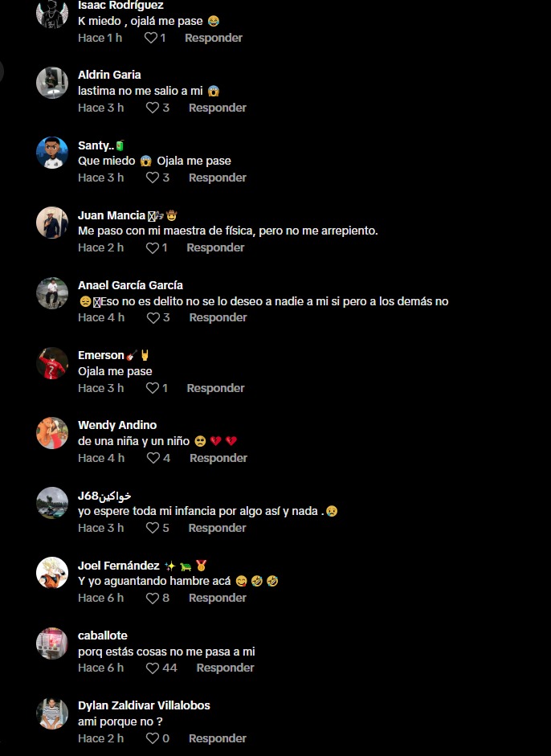Visit Dylan Zaldivar Villalobos's profile name

coord(144,705)
